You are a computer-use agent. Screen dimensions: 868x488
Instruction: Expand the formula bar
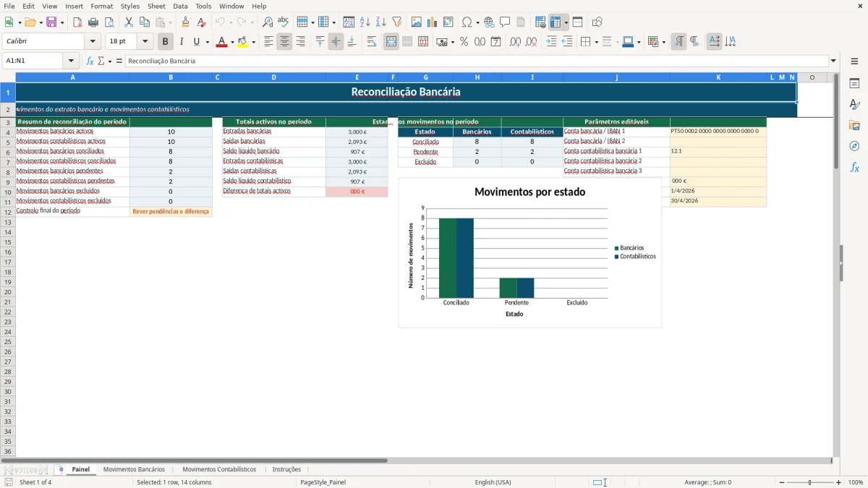833,61
